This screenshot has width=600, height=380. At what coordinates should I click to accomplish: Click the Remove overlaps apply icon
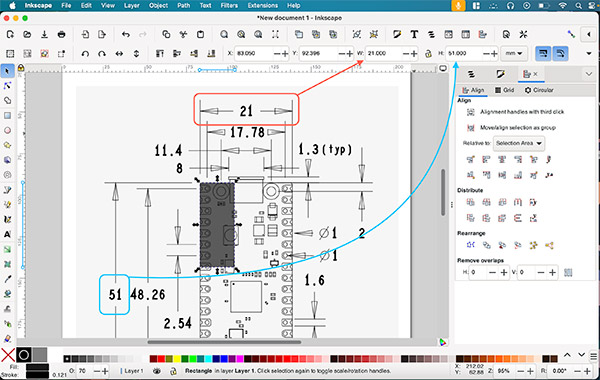(568, 272)
